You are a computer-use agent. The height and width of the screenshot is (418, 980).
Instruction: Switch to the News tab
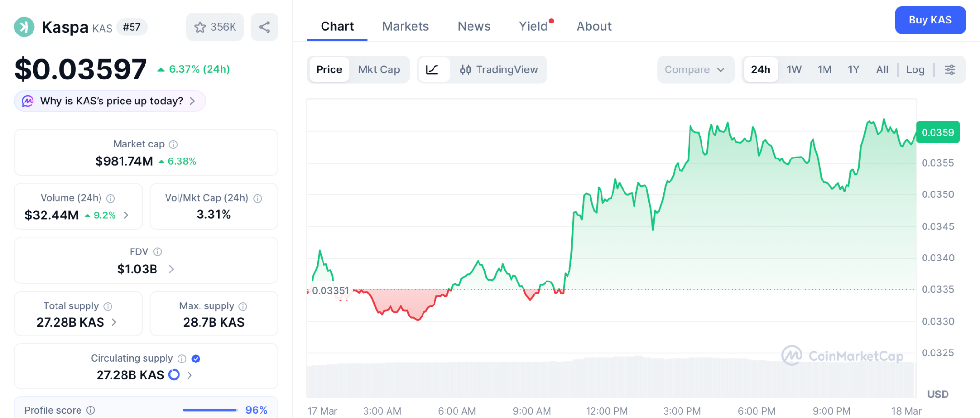[x=474, y=26]
